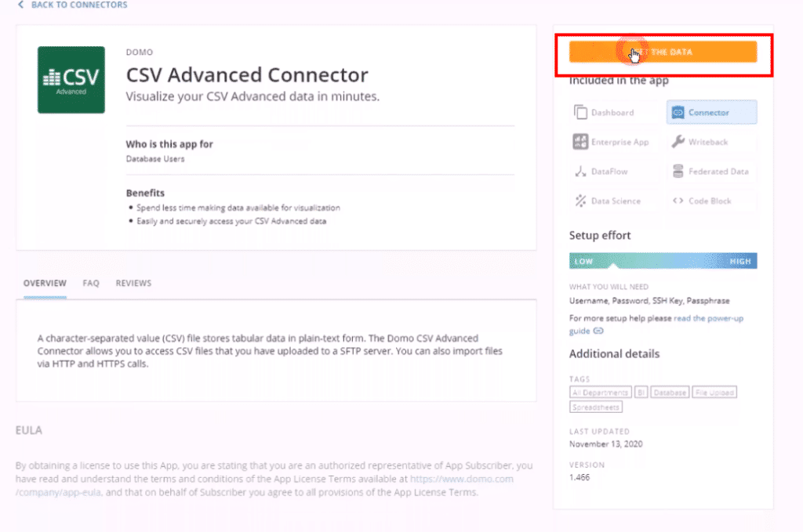Select the All Departments tag

(x=601, y=393)
